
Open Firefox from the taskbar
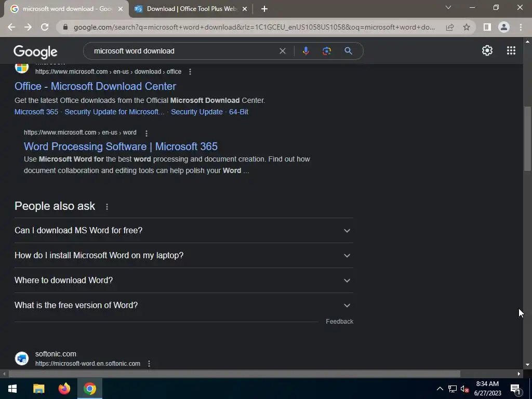pos(64,389)
